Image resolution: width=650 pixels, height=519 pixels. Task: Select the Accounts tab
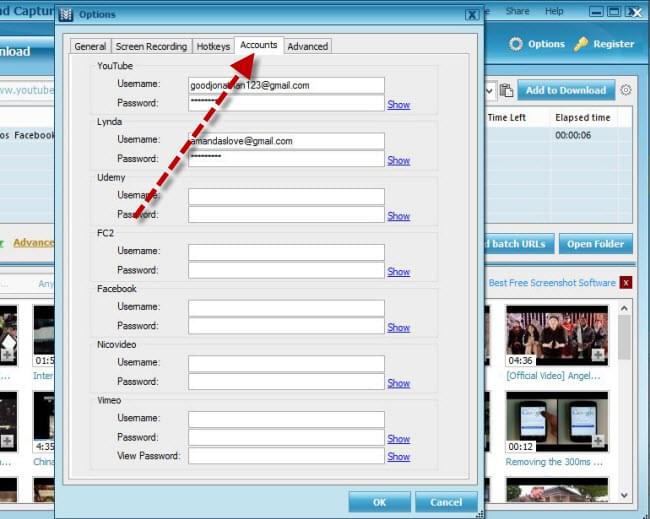[x=259, y=45]
